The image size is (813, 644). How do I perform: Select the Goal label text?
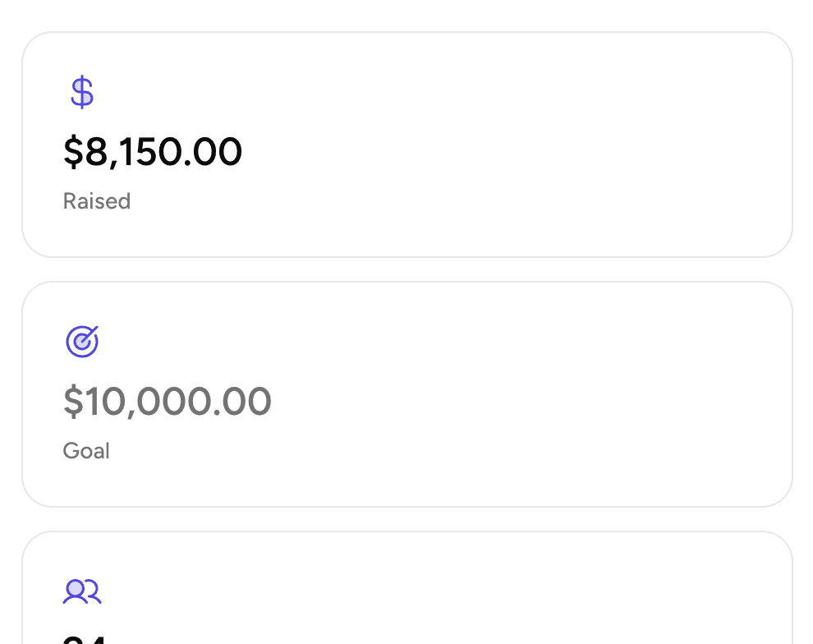(86, 450)
